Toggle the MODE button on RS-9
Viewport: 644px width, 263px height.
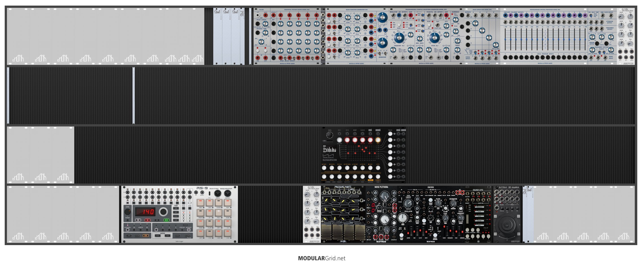click(183, 208)
